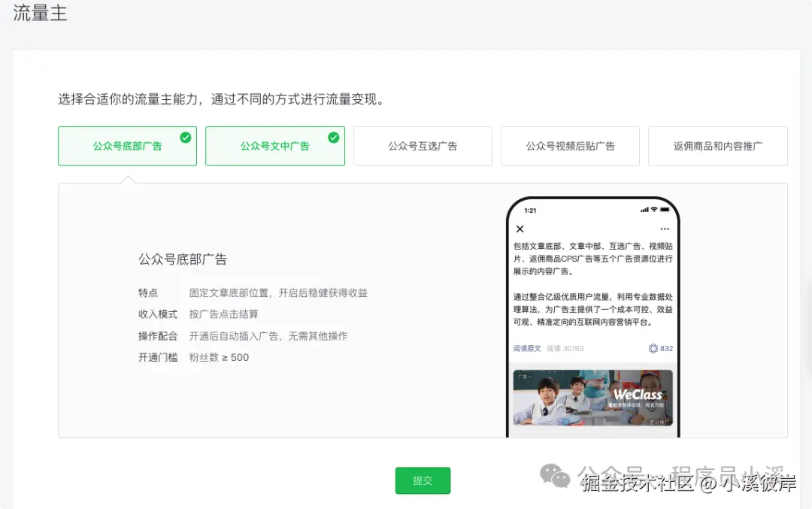Click the X close icon in phone preview
The width and height of the screenshot is (812, 509).
522,229
